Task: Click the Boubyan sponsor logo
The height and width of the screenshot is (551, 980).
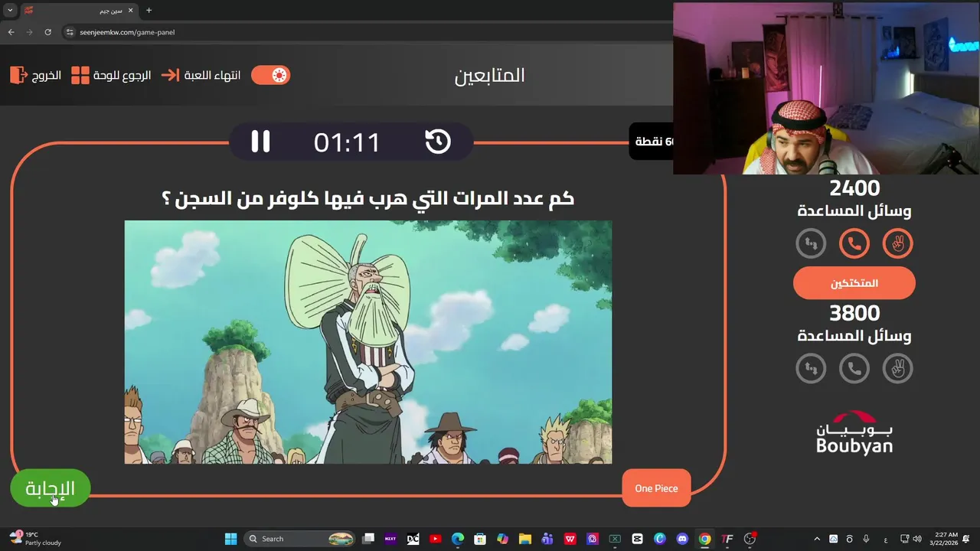Action: 854,432
